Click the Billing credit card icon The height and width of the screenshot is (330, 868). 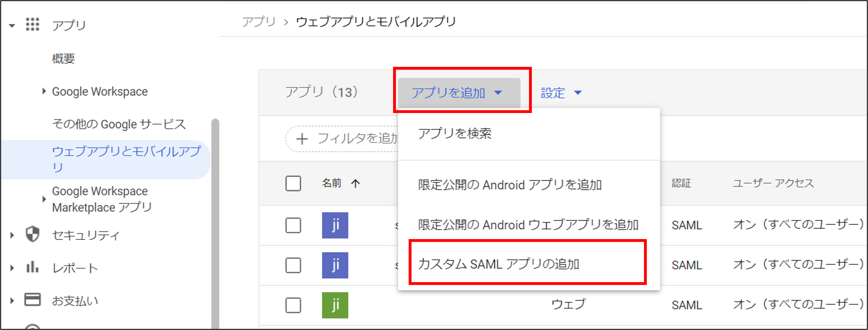click(x=33, y=300)
